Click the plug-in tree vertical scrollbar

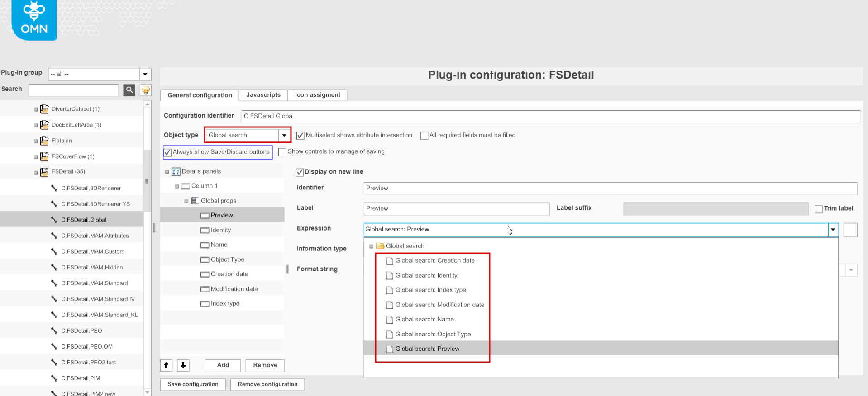tap(147, 181)
